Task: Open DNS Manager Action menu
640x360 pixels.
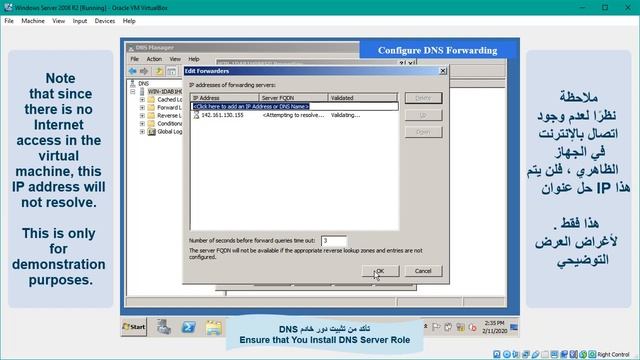Action: tap(154, 59)
